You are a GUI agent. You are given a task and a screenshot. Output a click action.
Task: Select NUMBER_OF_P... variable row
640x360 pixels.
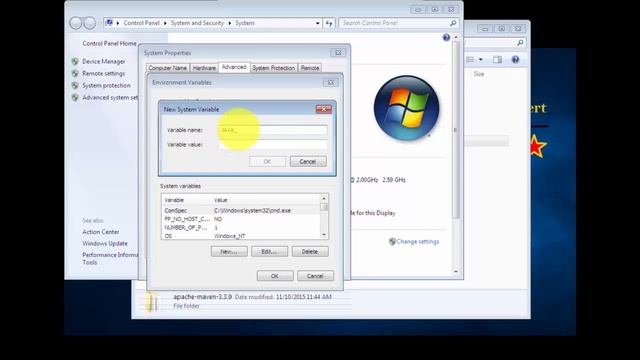(x=241, y=228)
